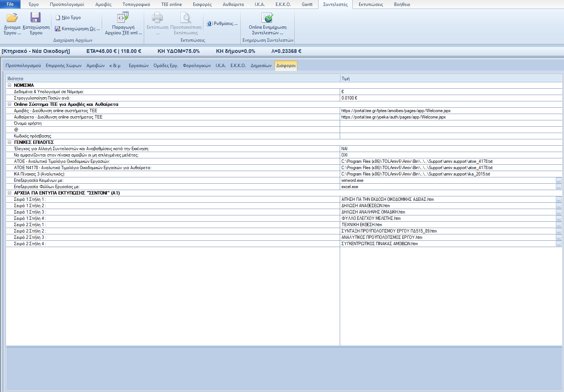
Task: Click the Νέο Έργο document icon
Action: coord(58,18)
